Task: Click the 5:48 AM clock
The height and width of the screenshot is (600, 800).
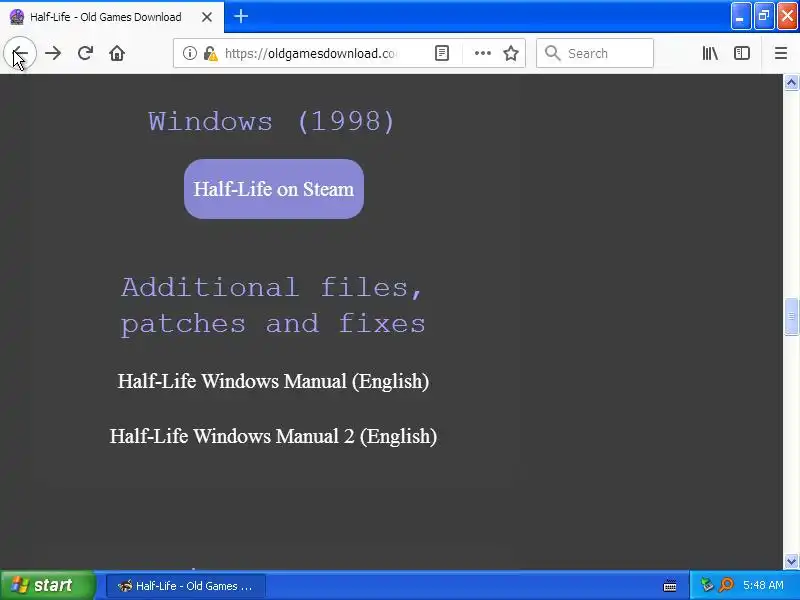Action: [x=763, y=585]
